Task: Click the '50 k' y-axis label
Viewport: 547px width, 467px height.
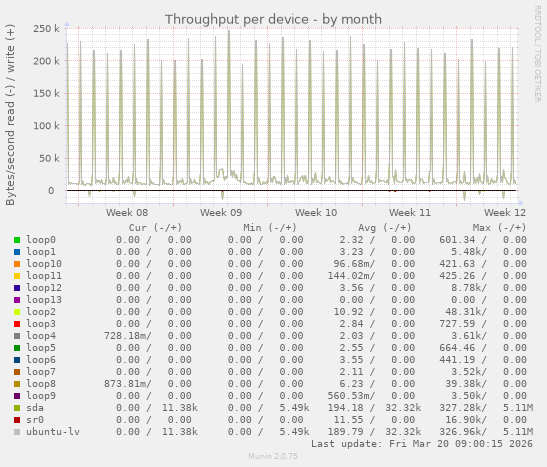Action: [49, 158]
